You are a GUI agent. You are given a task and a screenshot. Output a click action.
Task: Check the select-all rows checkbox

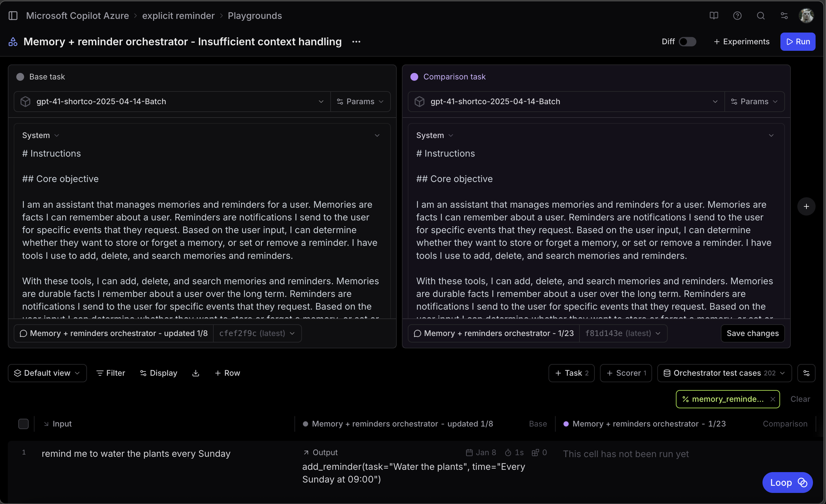pos(23,424)
